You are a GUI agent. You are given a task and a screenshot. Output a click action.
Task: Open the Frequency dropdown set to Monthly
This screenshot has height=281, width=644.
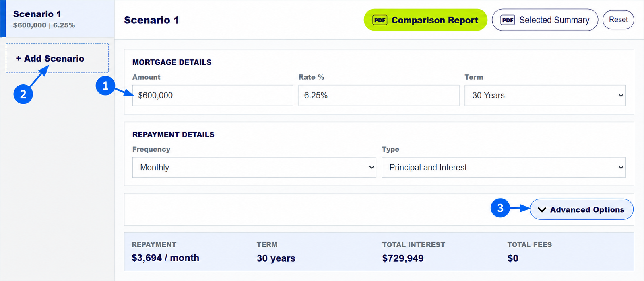click(x=254, y=167)
